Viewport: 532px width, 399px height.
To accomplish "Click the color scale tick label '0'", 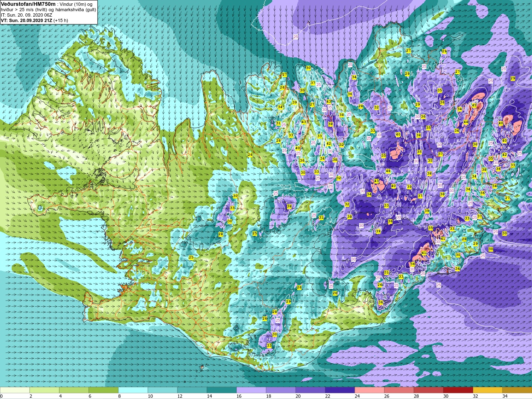I will [2, 396].
